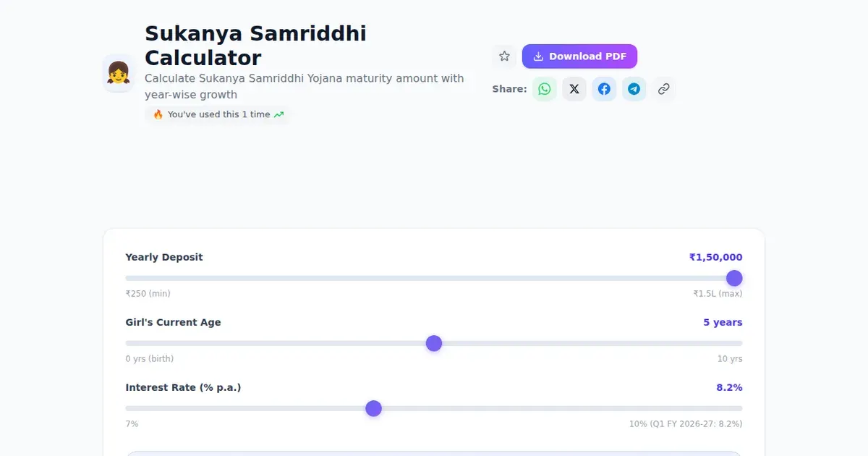Screen dimensions: 868x456
Task: Click the Sukanya Samriddhi Calculator heading
Action: pyautogui.click(x=255, y=45)
